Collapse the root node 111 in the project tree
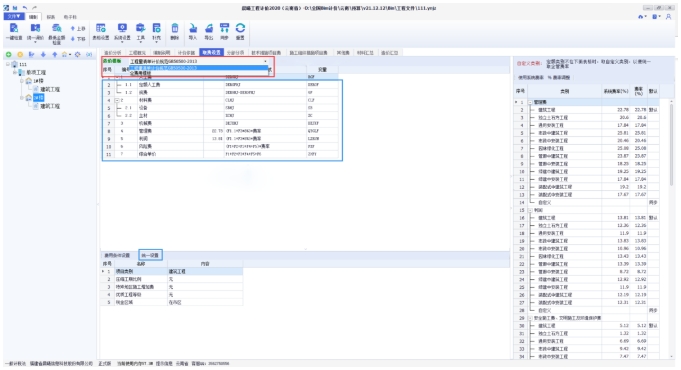The image size is (681, 370). [x=8, y=64]
